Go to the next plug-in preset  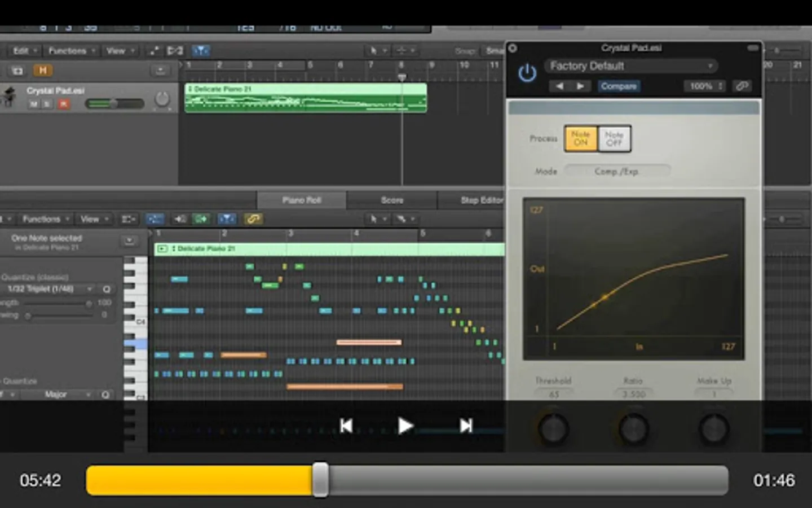point(580,86)
